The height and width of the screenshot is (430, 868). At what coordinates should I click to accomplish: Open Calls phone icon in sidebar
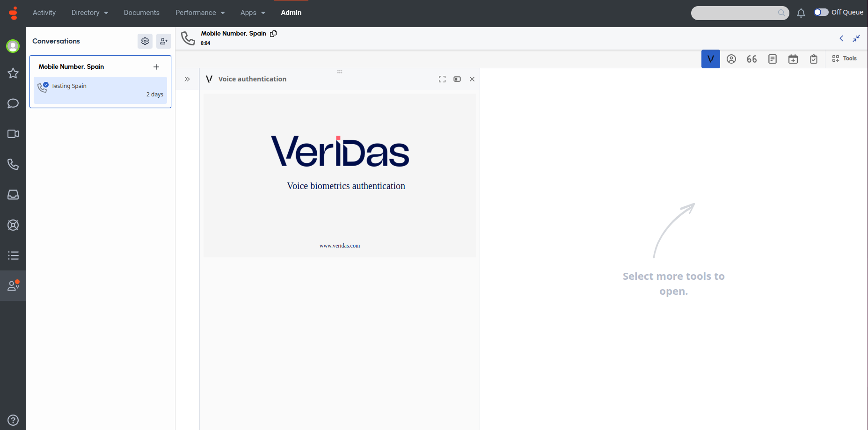[x=13, y=164]
